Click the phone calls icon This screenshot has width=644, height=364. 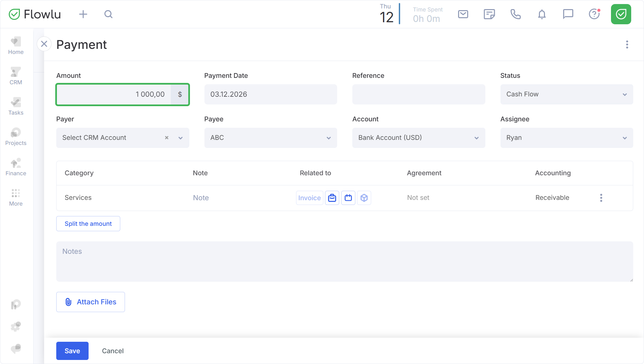pyautogui.click(x=515, y=14)
